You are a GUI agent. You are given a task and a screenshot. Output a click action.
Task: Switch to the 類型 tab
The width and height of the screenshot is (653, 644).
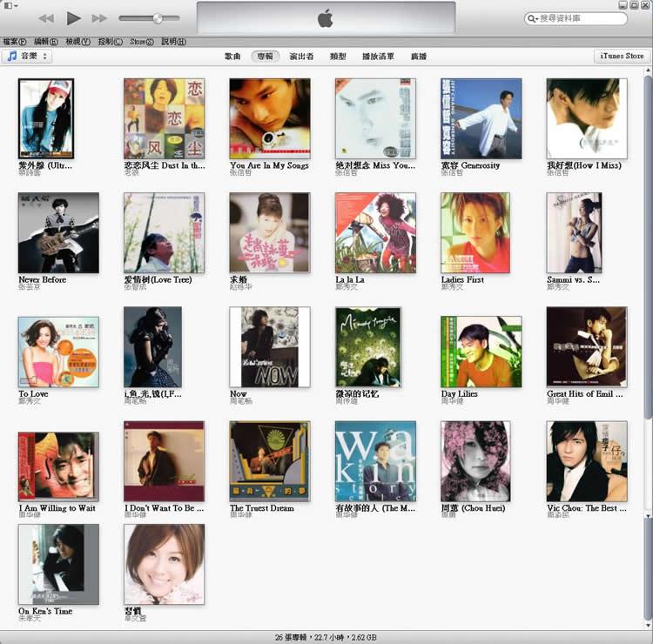point(338,57)
